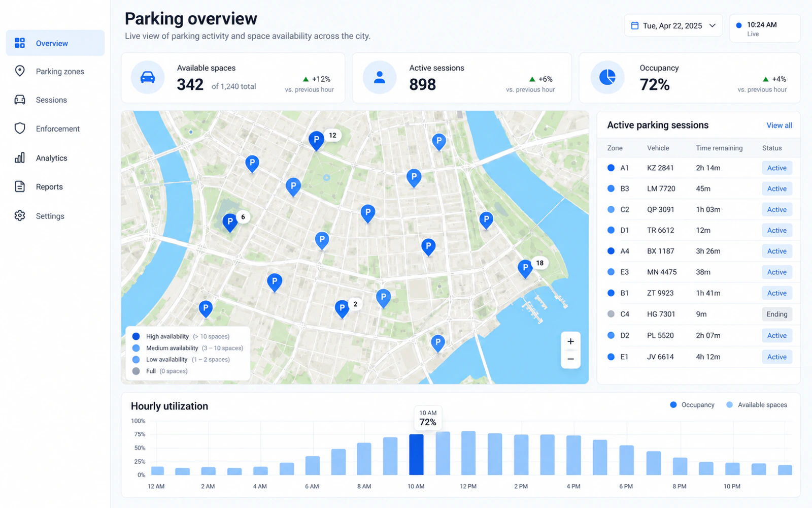Open the Tue, Apr 22, 2025 date dropdown
Screen dimensions: 812x508
click(x=673, y=25)
